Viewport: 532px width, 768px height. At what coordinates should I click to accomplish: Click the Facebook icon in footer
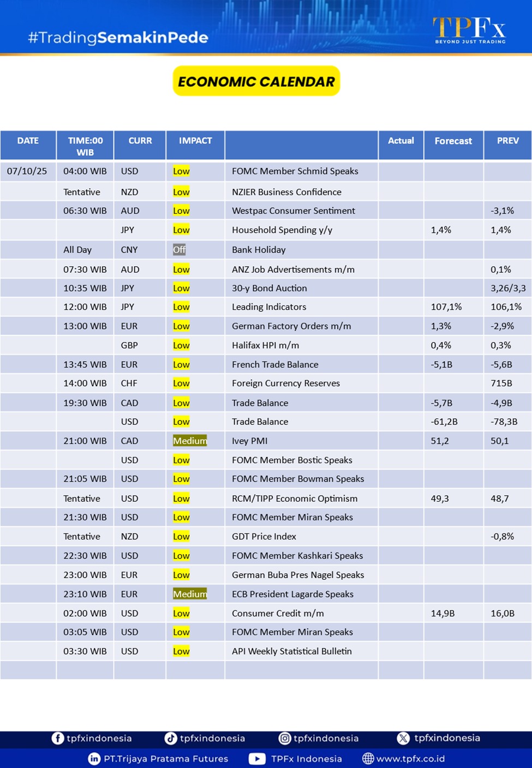58,738
